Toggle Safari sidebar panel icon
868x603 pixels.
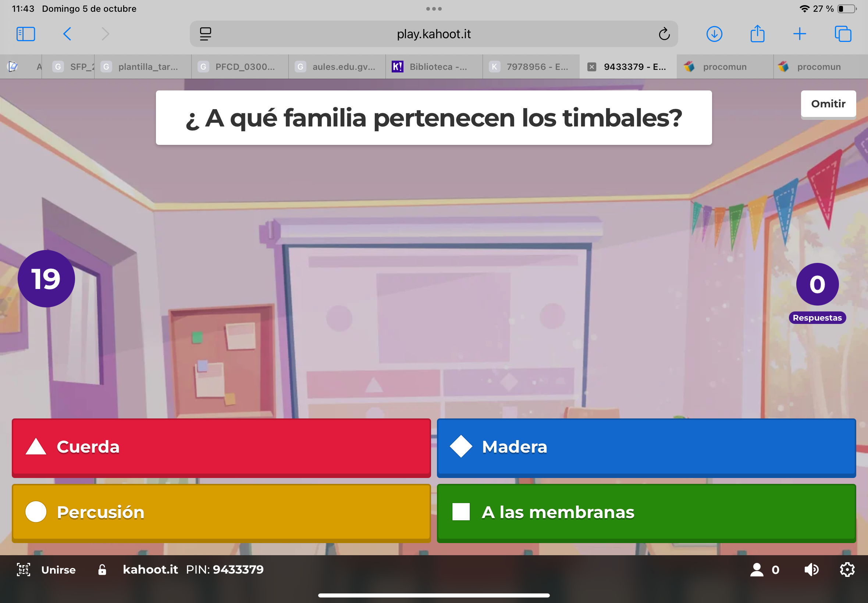(26, 34)
